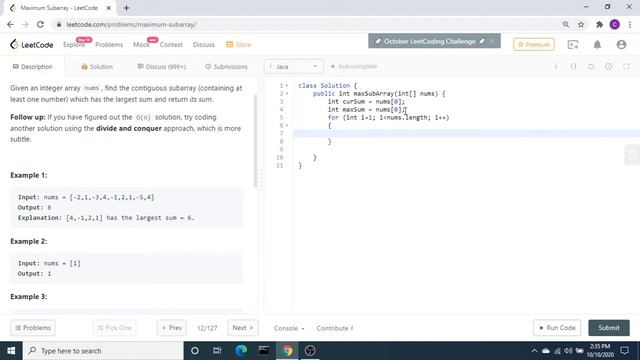Collapse the class Solution fold arrow on line 1
This screenshot has width=640, height=360.
coord(287,86)
